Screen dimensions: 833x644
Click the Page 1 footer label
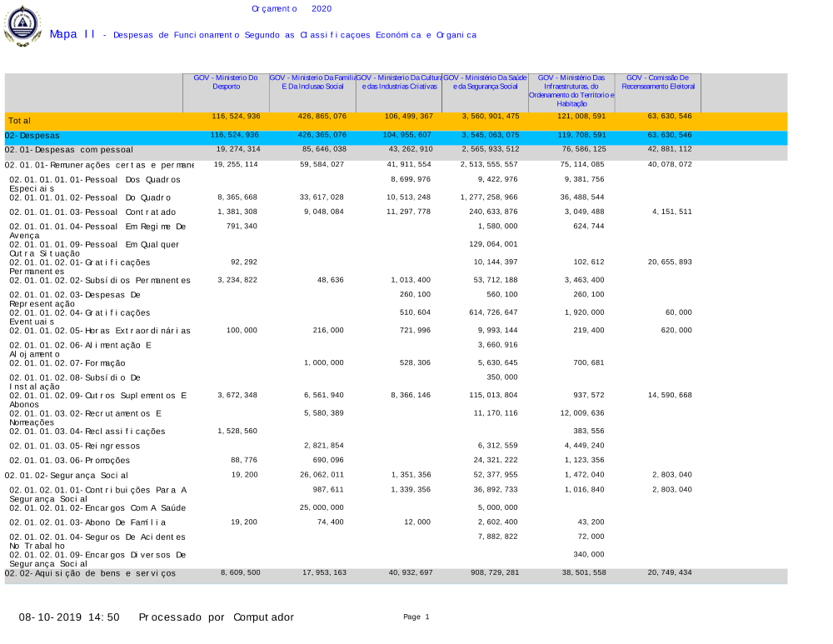click(x=416, y=617)
